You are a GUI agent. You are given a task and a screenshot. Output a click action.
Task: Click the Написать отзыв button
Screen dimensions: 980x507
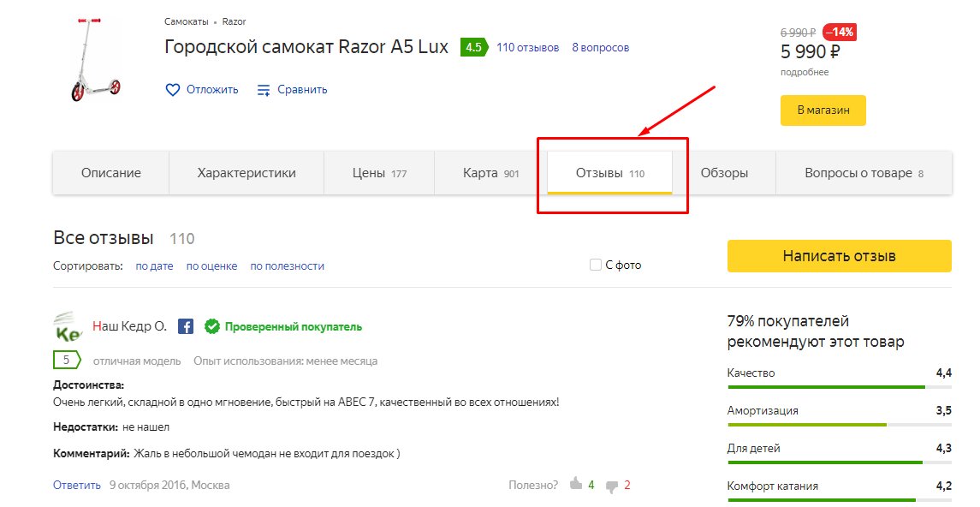(x=839, y=256)
